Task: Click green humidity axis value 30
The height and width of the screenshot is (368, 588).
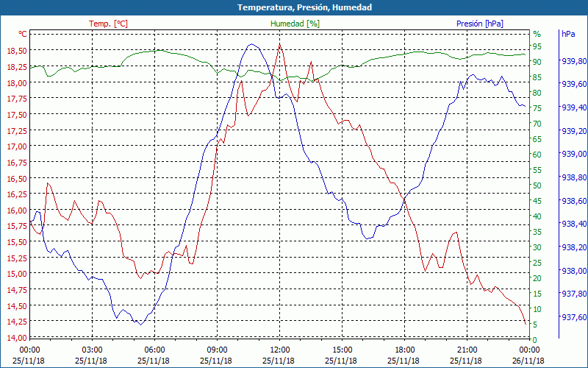Action: 537,247
